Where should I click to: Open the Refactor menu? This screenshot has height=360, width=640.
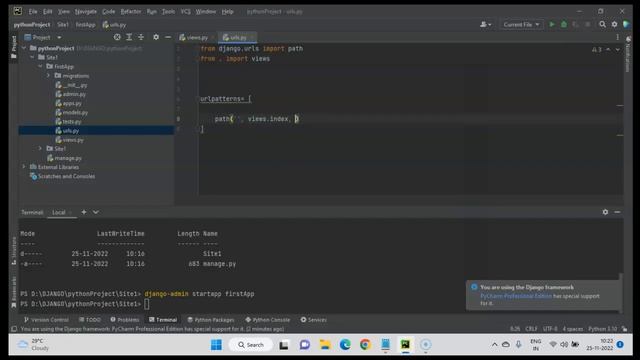131,11
